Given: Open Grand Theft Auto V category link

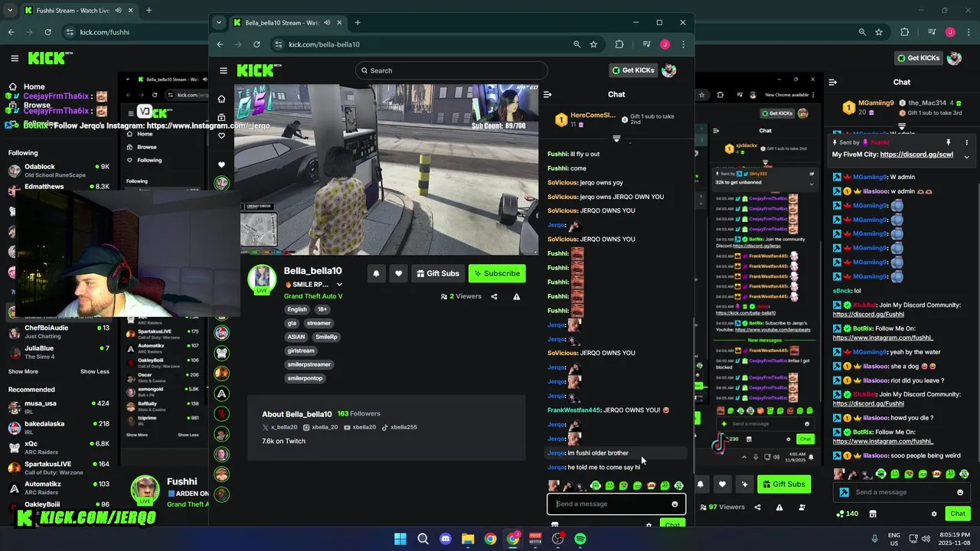Looking at the screenshot, I should (x=313, y=296).
